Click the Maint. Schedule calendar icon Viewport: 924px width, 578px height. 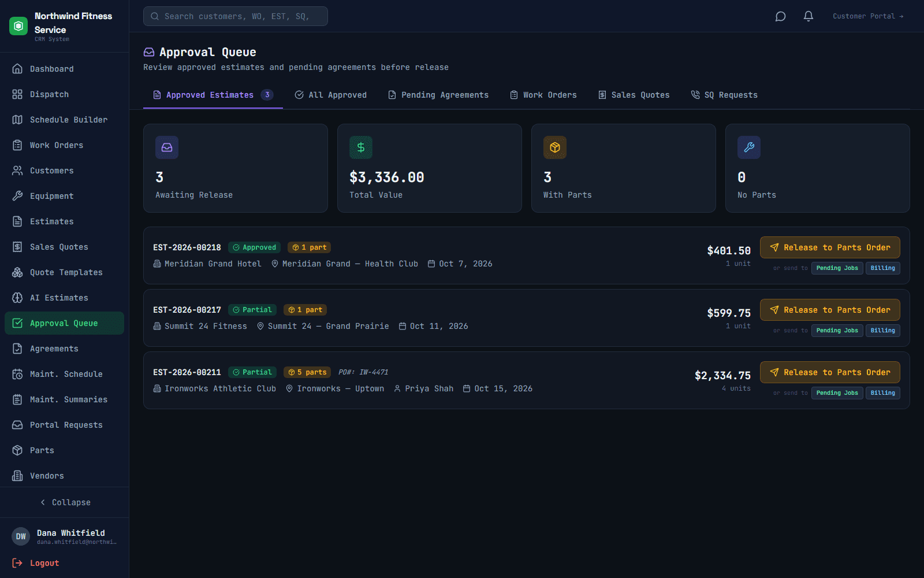[x=17, y=374]
